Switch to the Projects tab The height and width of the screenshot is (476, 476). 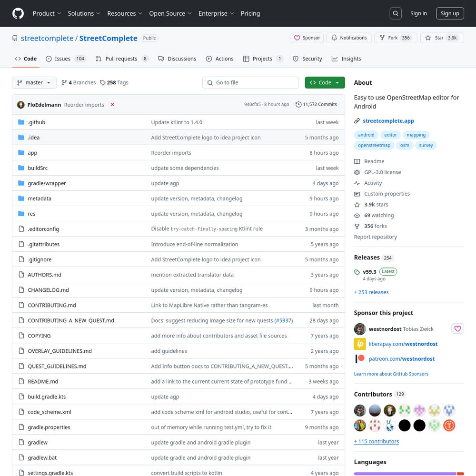tap(263, 59)
